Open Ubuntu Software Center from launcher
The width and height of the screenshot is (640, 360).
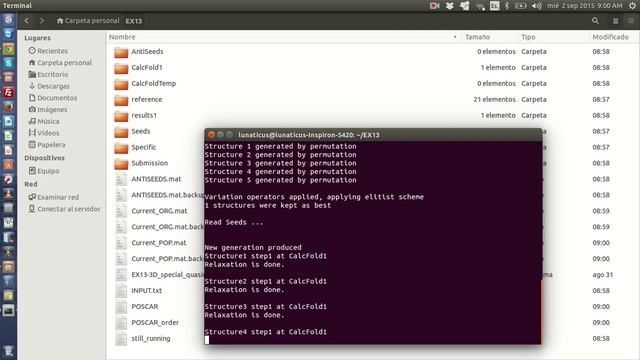pyautogui.click(x=8, y=165)
